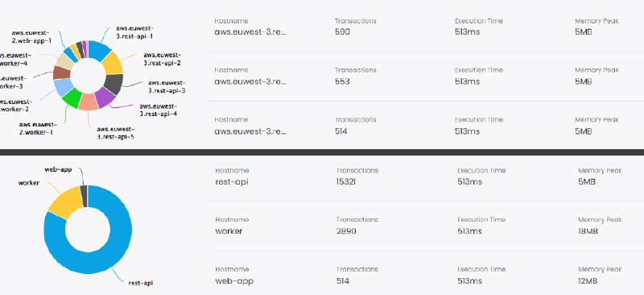Click the blue rest-api-1 donut slice
The image size is (644, 295).
99,50
